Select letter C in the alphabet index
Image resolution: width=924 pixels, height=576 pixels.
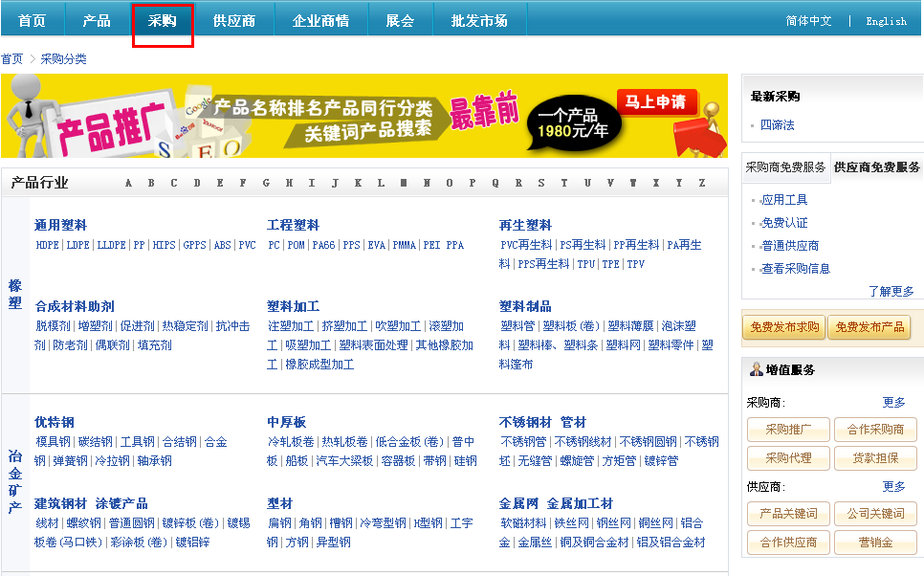(174, 182)
